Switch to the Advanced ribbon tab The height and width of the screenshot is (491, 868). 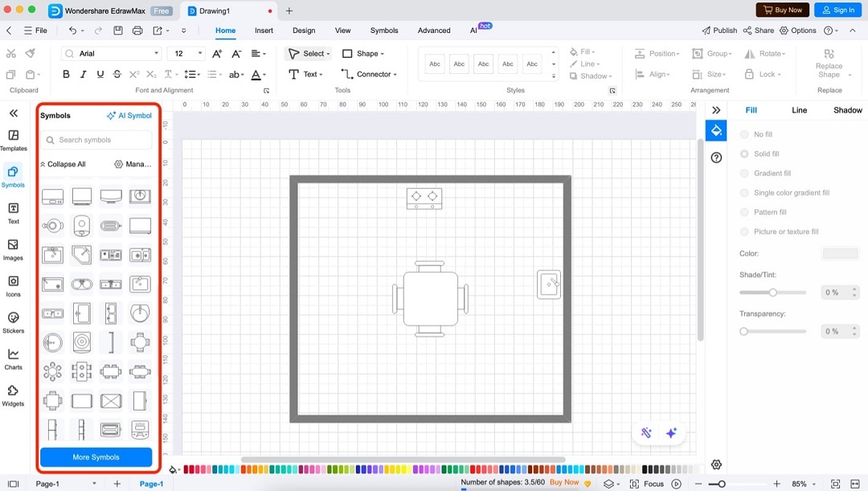[434, 31]
